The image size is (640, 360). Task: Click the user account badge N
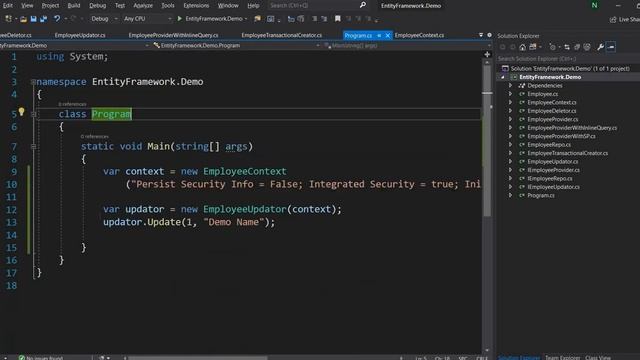click(594, 5)
